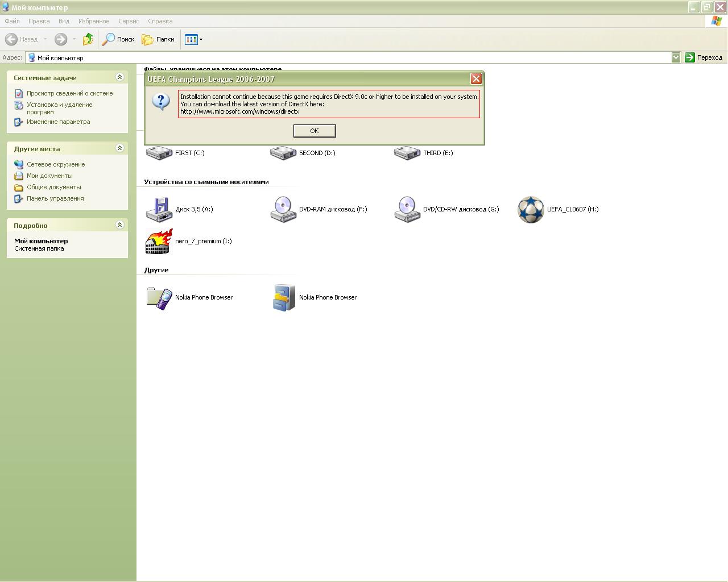Click the title bar My Computer icon

pos(5,7)
